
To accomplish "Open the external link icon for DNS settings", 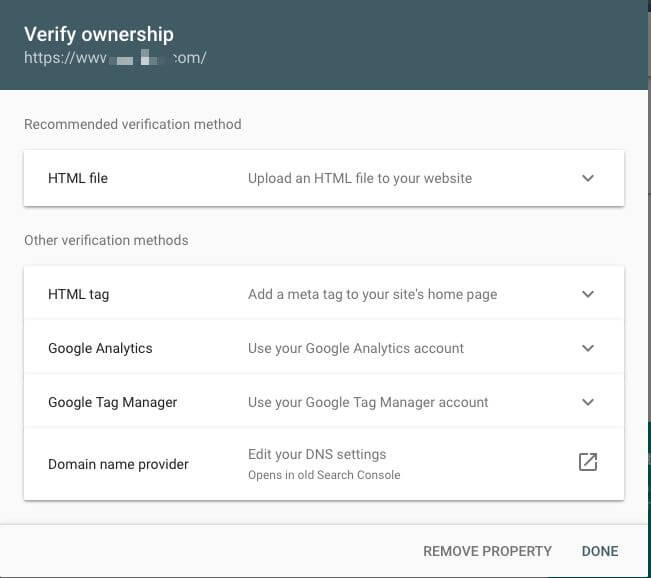I will point(588,462).
